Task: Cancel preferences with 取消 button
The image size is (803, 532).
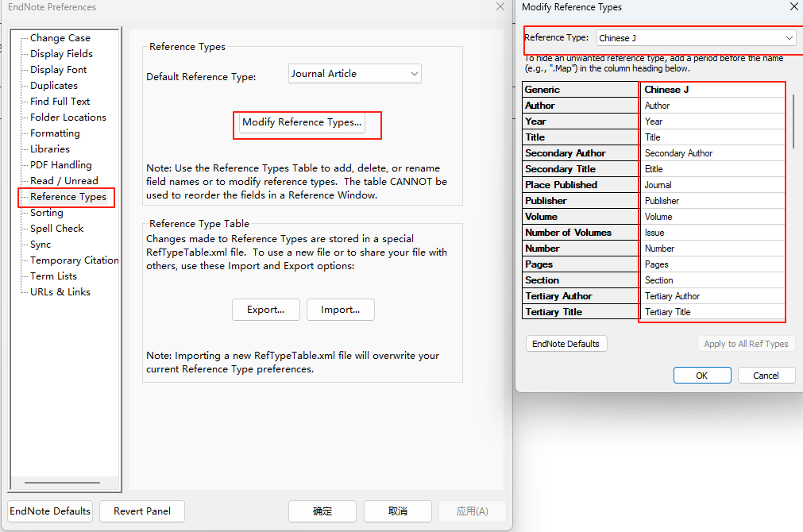Action: [398, 511]
